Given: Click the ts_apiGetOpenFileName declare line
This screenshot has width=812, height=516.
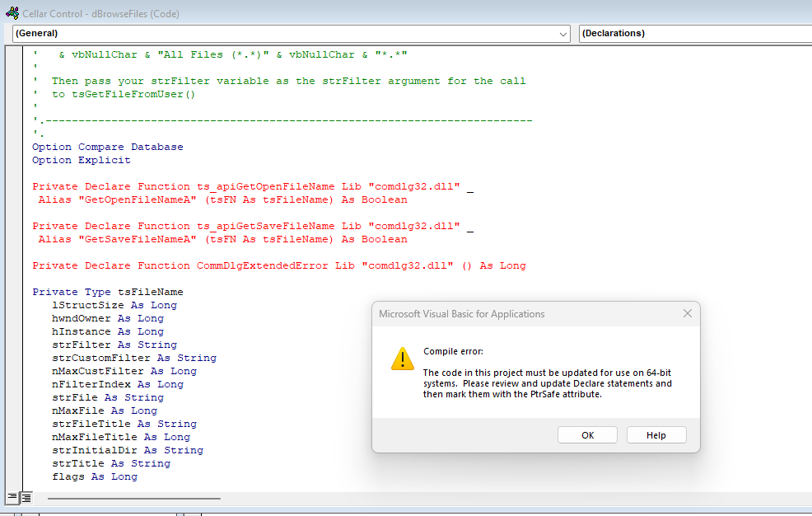Looking at the screenshot, I should pos(253,186).
